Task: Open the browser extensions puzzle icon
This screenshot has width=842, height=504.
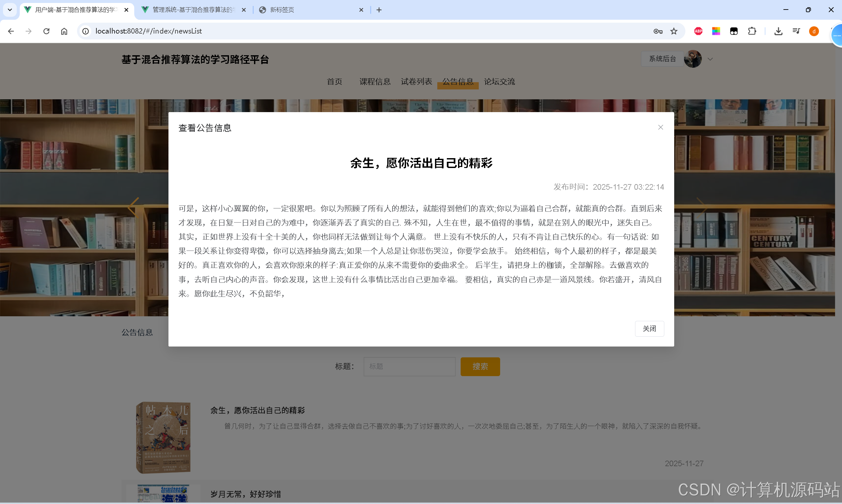Action: pyautogui.click(x=752, y=31)
